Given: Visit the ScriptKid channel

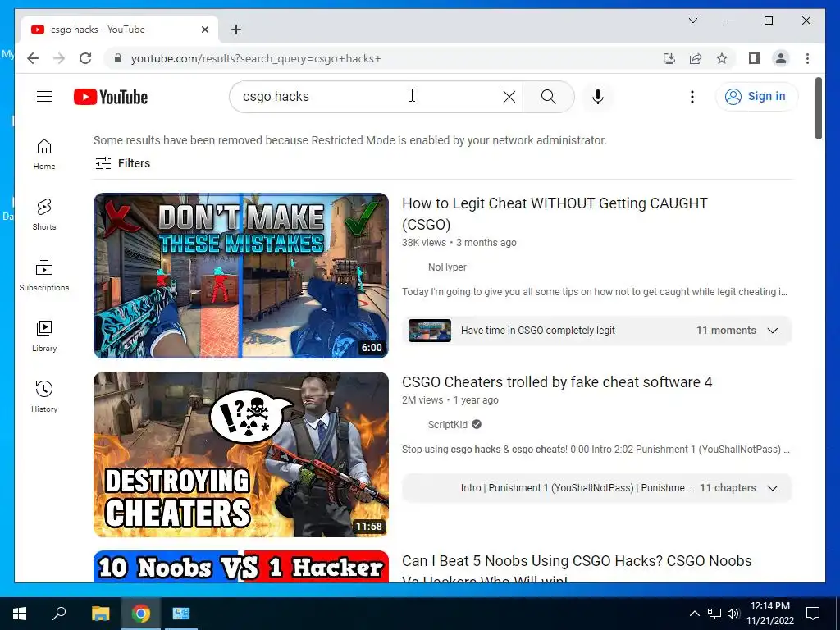Looking at the screenshot, I should [447, 425].
